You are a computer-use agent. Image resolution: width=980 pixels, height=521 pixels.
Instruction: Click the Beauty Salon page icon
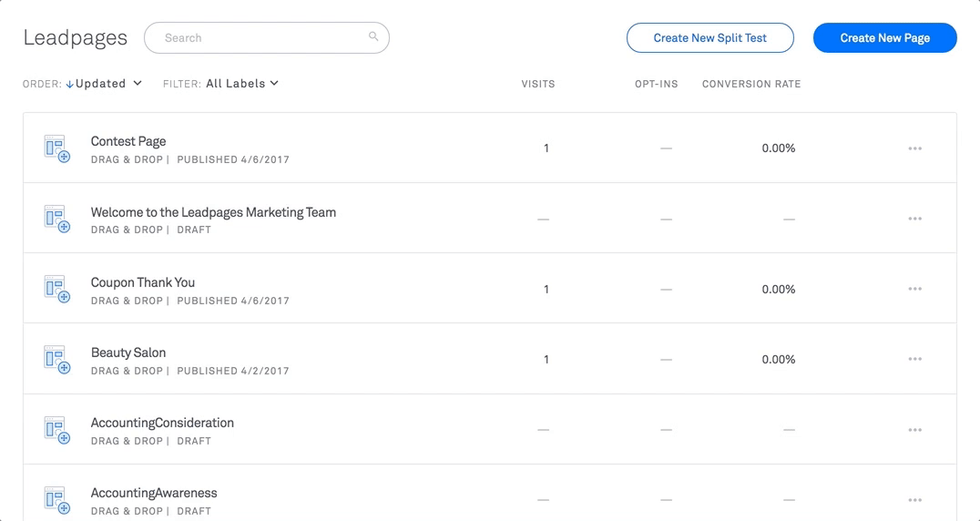click(56, 360)
